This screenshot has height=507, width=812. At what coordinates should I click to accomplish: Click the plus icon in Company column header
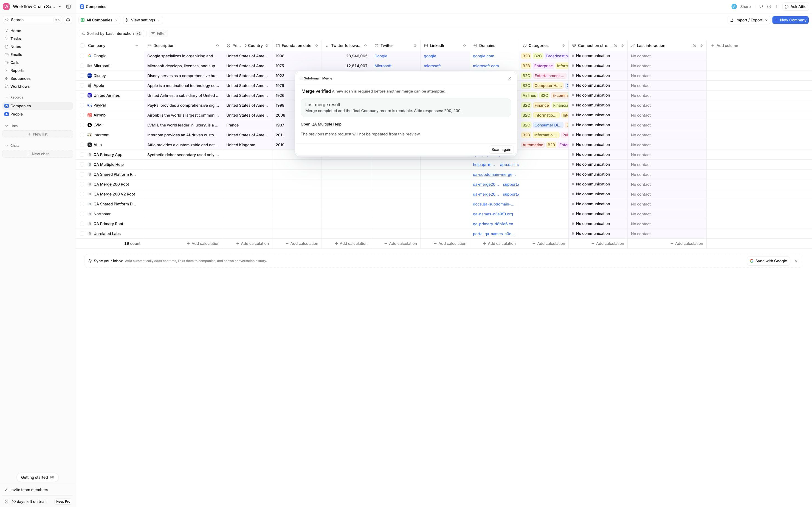[137, 46]
